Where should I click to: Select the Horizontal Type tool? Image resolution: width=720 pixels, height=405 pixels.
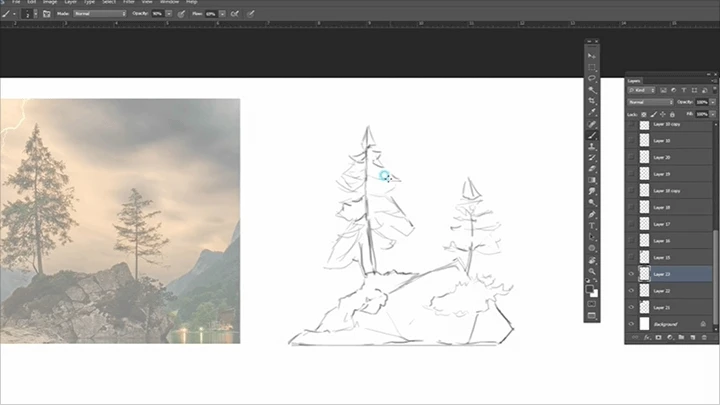tap(592, 225)
